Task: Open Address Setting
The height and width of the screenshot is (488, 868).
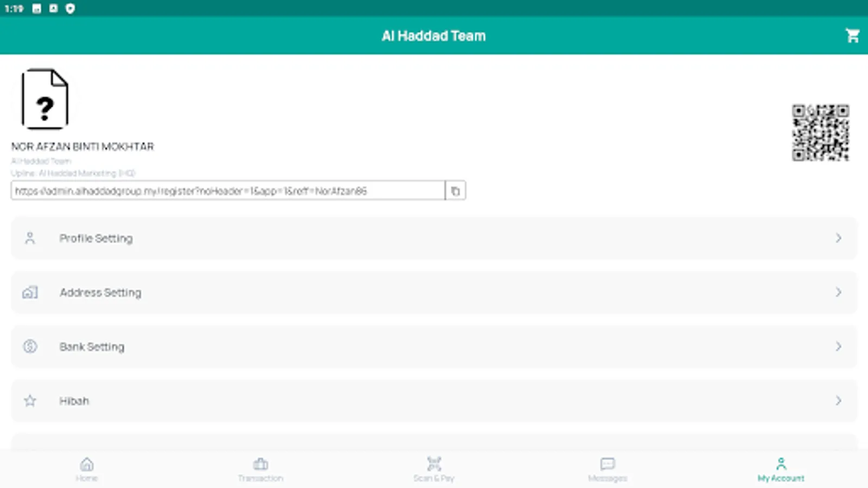Action: click(x=434, y=292)
